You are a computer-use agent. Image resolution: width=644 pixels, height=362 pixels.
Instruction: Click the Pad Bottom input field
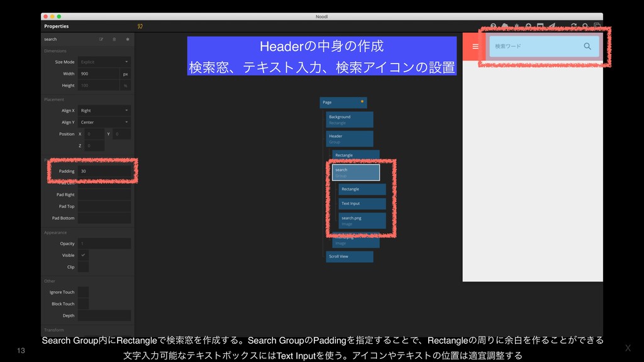point(104,218)
